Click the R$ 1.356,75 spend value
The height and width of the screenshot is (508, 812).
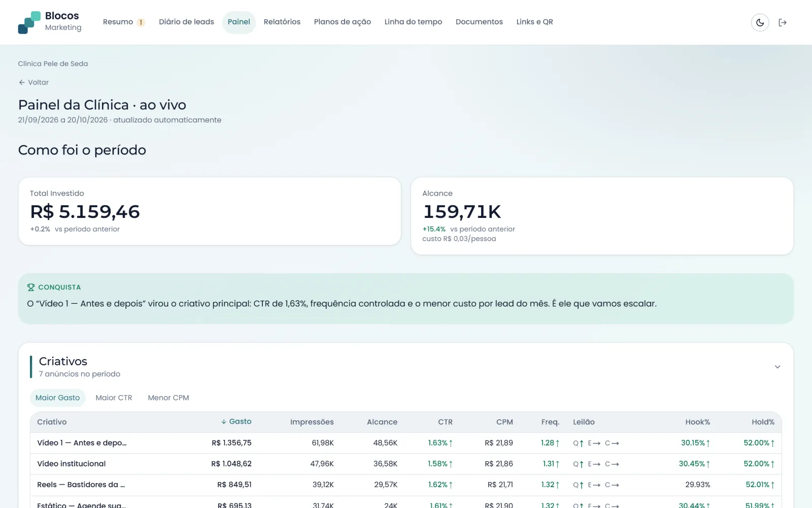click(x=231, y=443)
